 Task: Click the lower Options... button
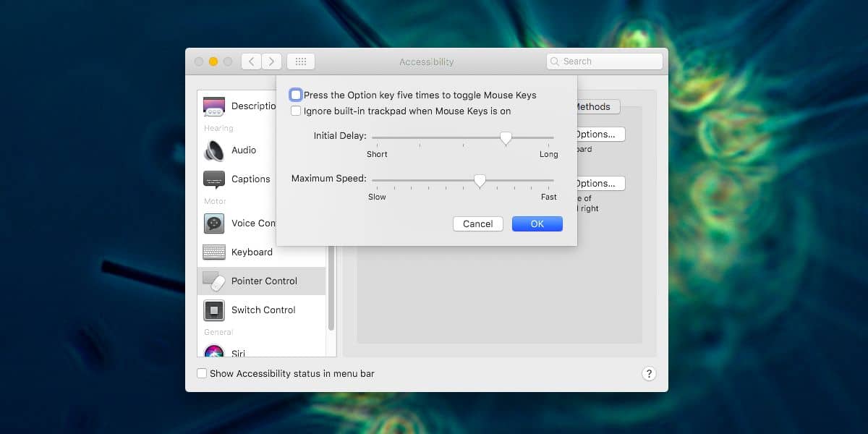point(600,184)
